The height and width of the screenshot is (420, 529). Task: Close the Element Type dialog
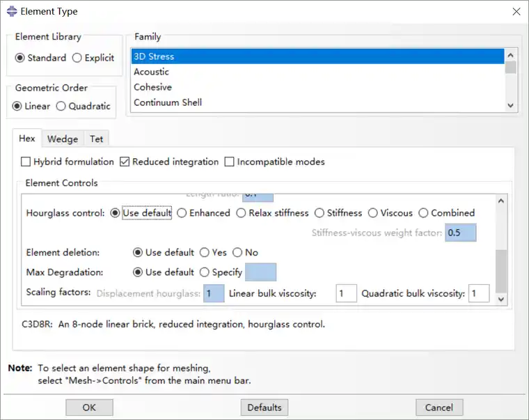point(516,11)
